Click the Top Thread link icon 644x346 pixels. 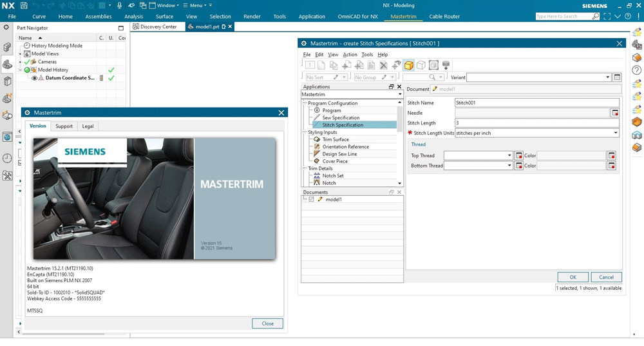[519, 155]
